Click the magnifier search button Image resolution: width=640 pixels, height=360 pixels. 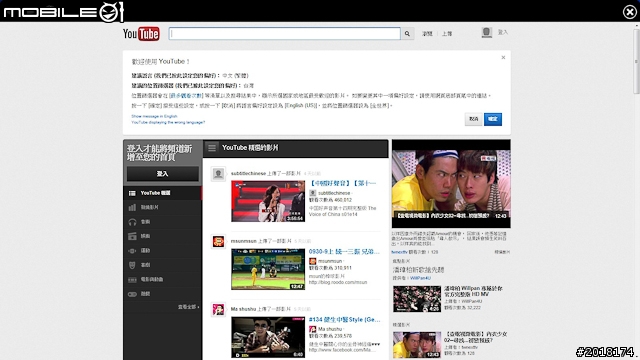coord(407,33)
